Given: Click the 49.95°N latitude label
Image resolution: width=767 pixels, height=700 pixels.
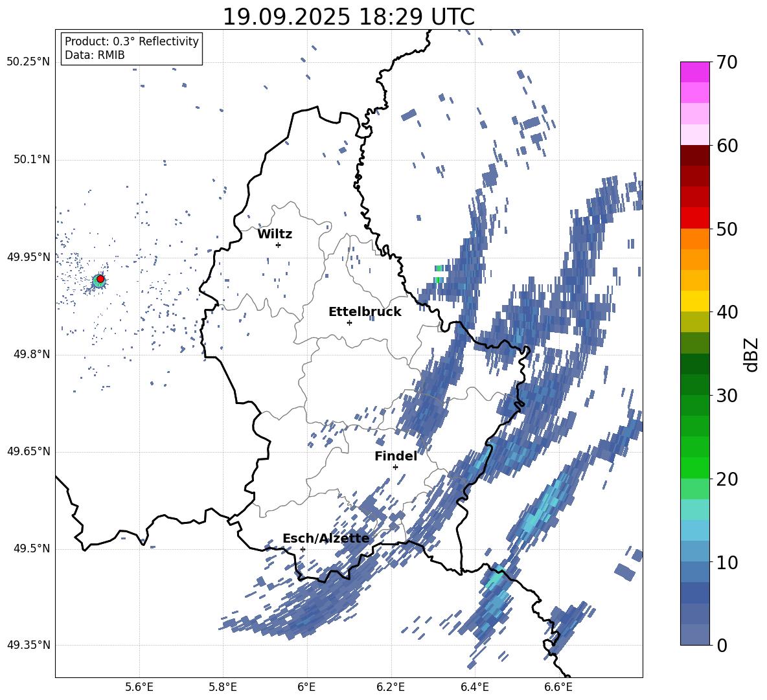Looking at the screenshot, I should coord(29,257).
